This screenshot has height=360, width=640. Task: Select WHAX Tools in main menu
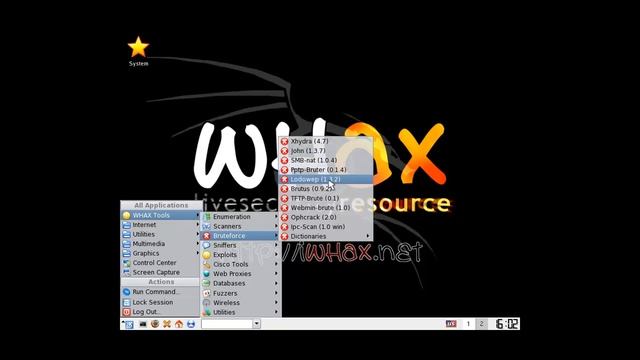click(x=161, y=215)
